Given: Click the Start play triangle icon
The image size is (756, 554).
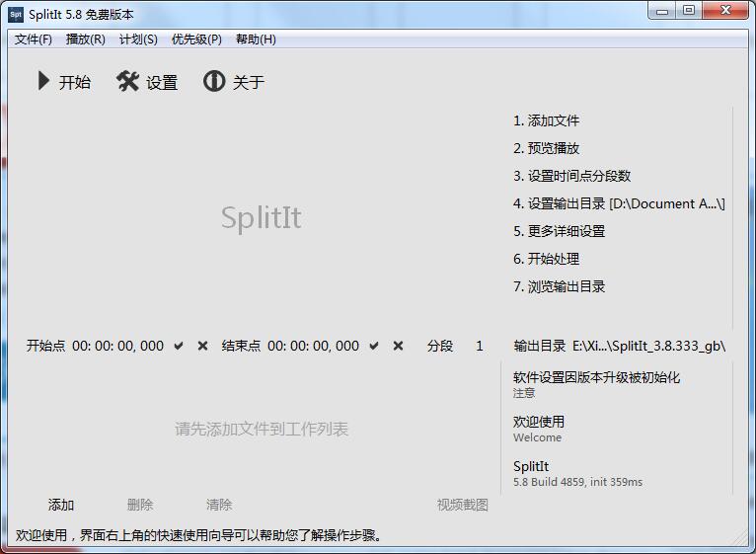Looking at the screenshot, I should [43, 81].
